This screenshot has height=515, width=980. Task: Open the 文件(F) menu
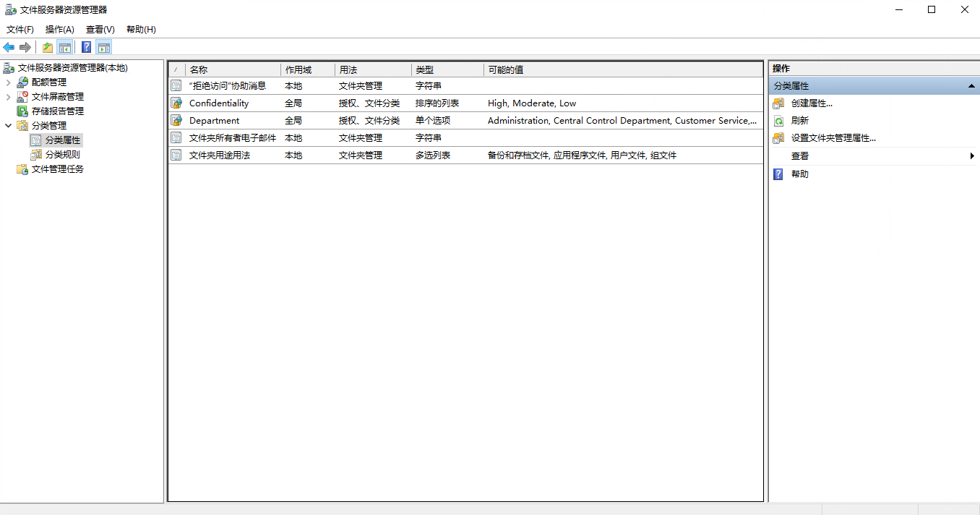coord(20,30)
